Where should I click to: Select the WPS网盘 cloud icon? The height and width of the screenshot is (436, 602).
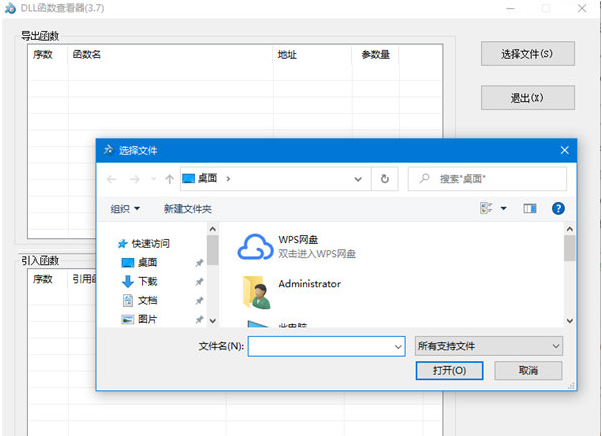255,247
